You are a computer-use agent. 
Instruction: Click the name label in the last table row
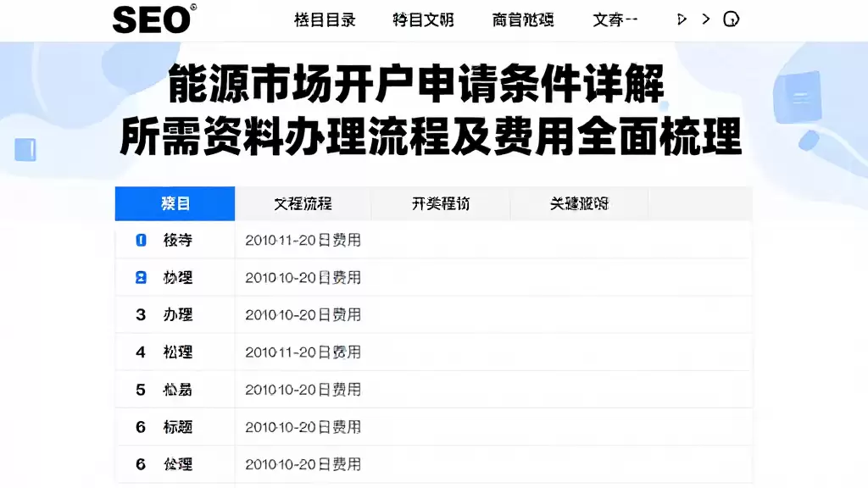click(178, 464)
